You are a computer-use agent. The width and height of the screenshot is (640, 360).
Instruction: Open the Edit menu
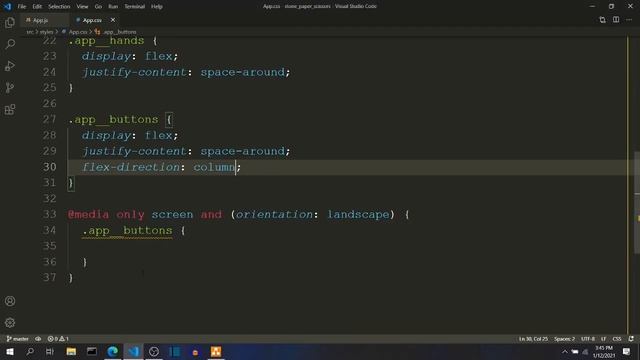(37, 7)
